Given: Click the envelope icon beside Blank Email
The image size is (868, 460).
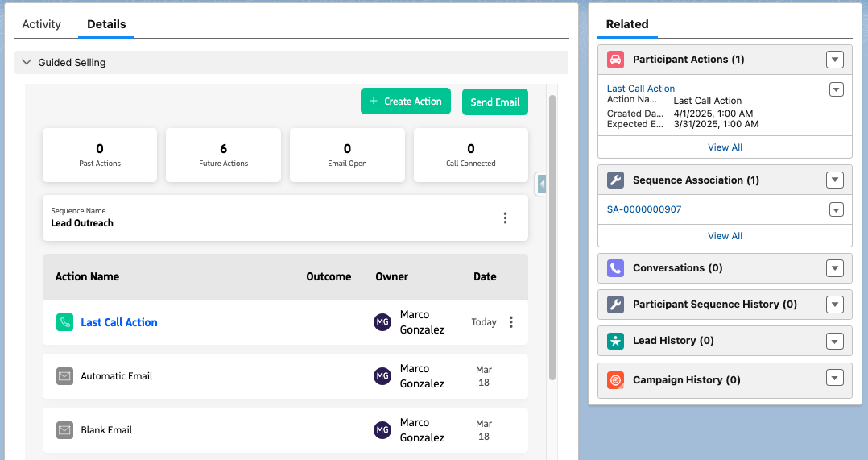Looking at the screenshot, I should pyautogui.click(x=65, y=430).
